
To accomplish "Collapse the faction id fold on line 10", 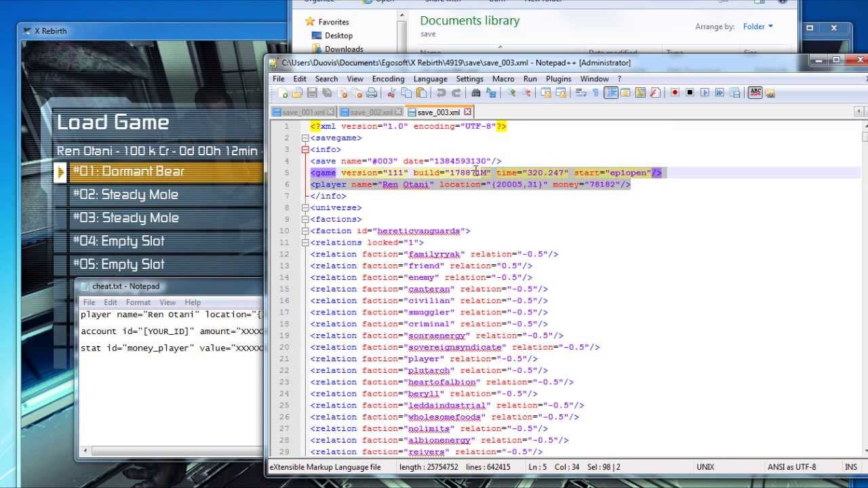I will (305, 230).
